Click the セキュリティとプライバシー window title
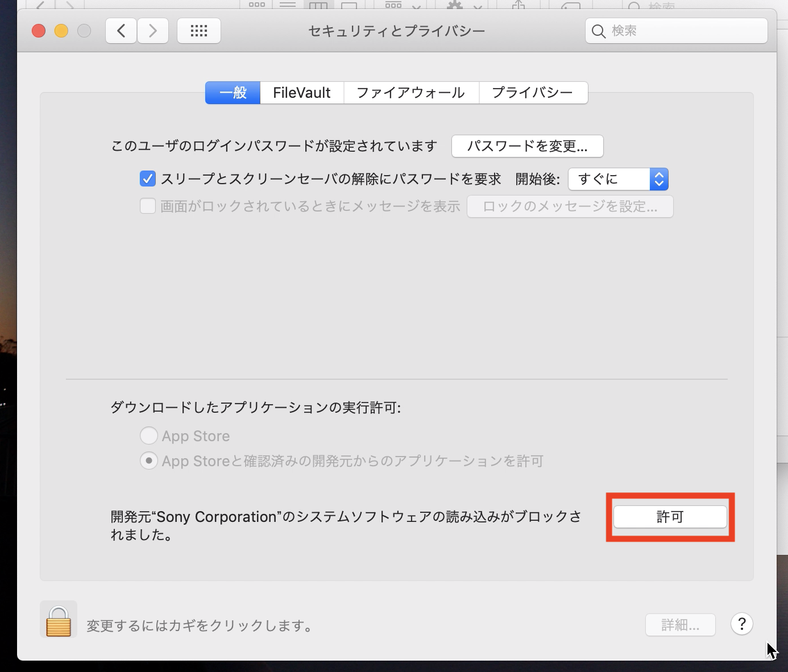The width and height of the screenshot is (788, 672). click(397, 31)
